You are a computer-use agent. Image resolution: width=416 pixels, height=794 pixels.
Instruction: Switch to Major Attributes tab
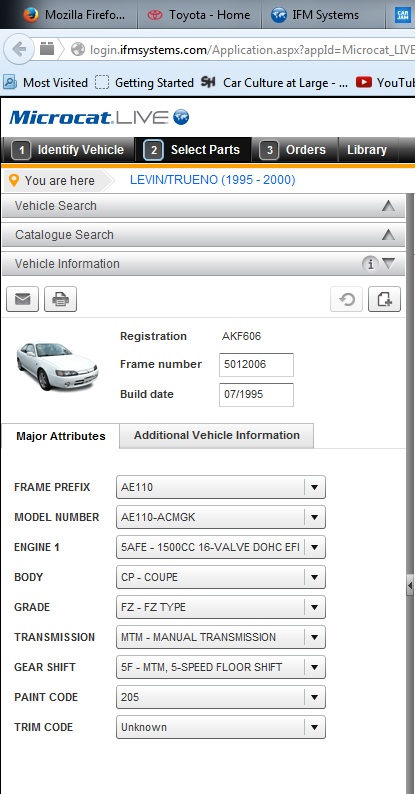point(61,436)
